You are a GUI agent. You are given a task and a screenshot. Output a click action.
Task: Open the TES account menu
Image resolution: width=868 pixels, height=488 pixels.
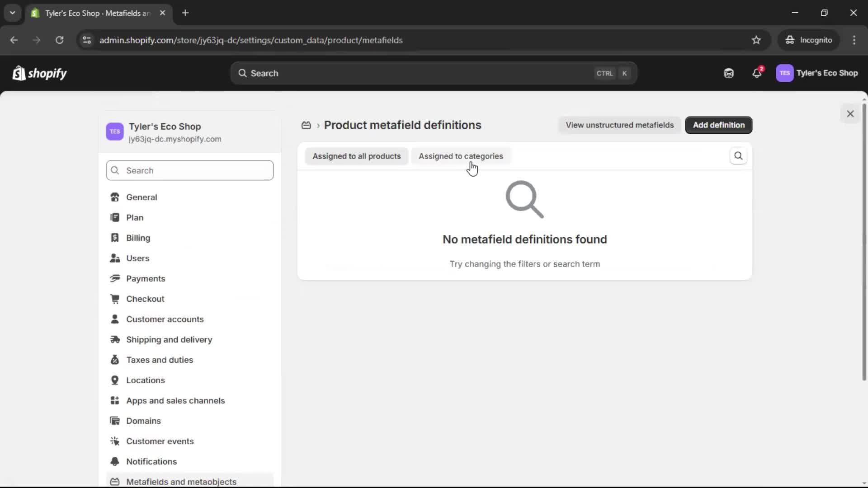click(x=817, y=73)
